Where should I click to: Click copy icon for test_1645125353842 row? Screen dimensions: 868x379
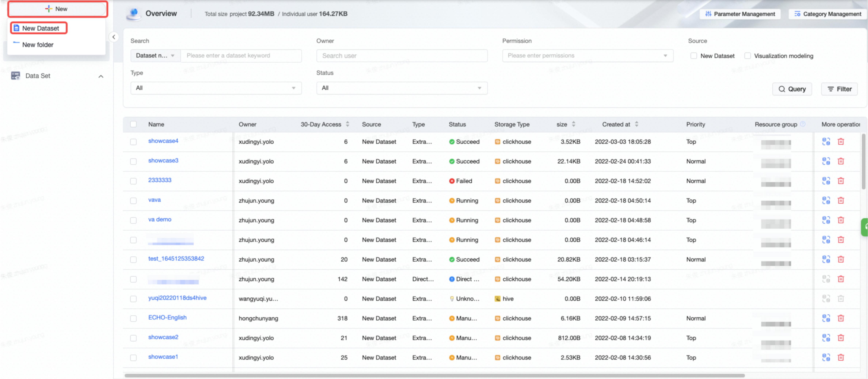click(x=826, y=259)
